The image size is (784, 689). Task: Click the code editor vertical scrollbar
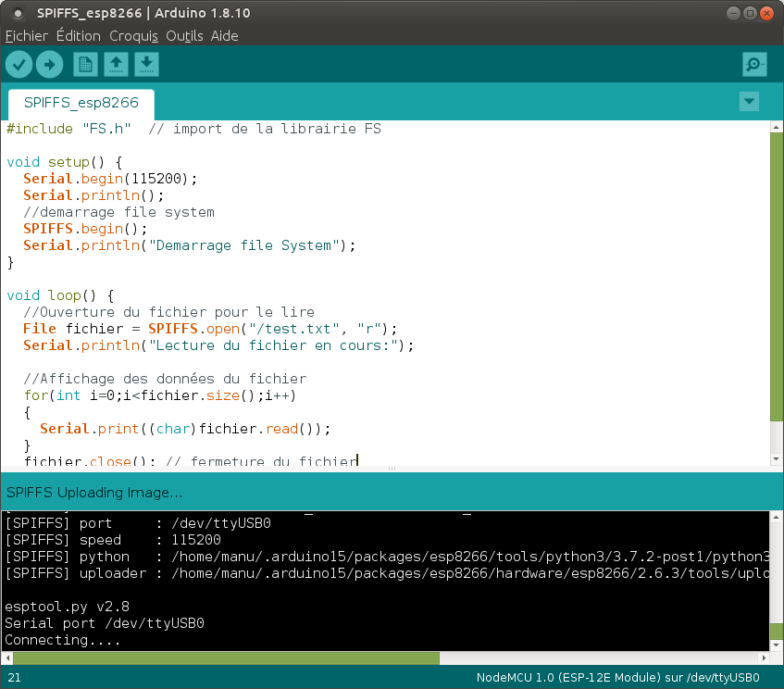777,278
